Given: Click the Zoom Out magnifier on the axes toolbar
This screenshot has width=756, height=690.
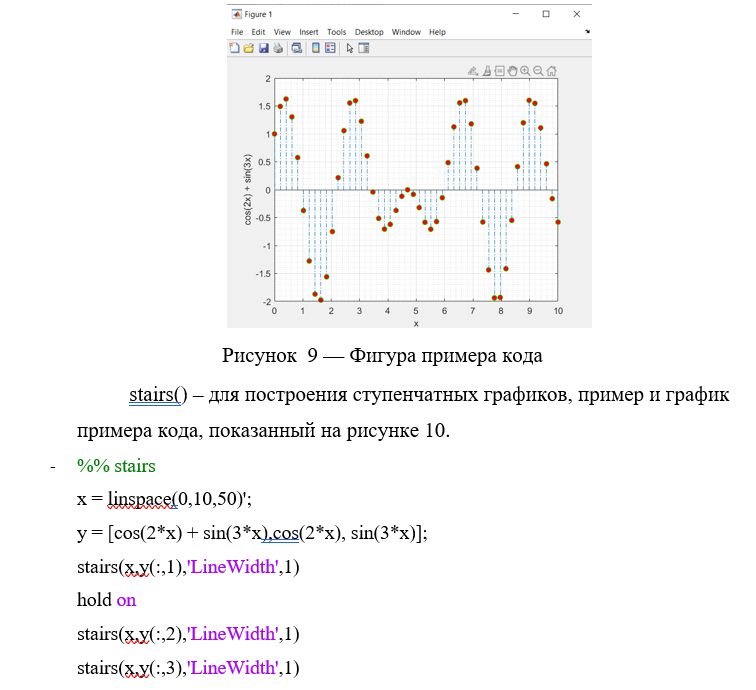Looking at the screenshot, I should (539, 71).
